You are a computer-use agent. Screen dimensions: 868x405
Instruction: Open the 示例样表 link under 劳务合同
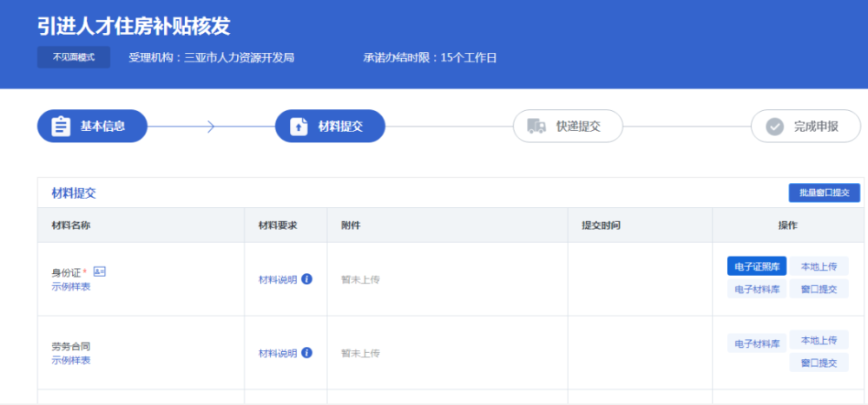click(x=70, y=361)
